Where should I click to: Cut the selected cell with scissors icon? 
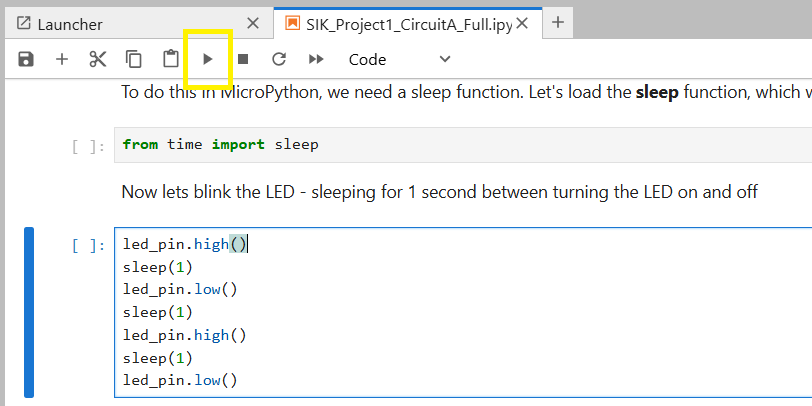click(97, 60)
